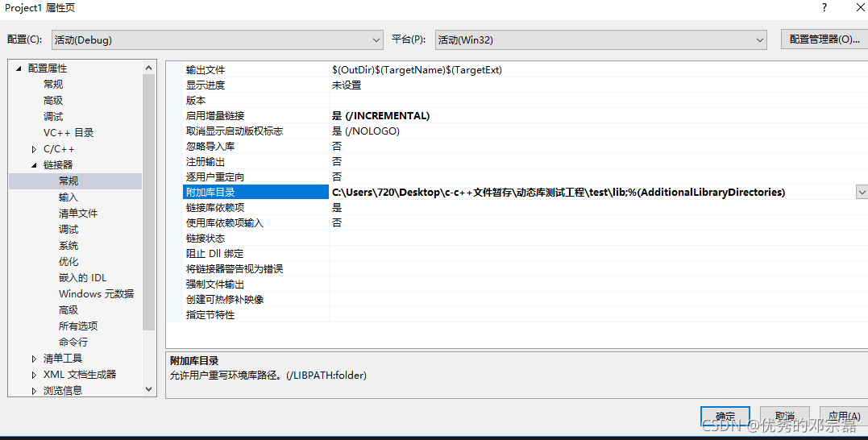Screen dimensions: 868x440
Task: Select 系统 under 链接器
Action: coord(68,246)
